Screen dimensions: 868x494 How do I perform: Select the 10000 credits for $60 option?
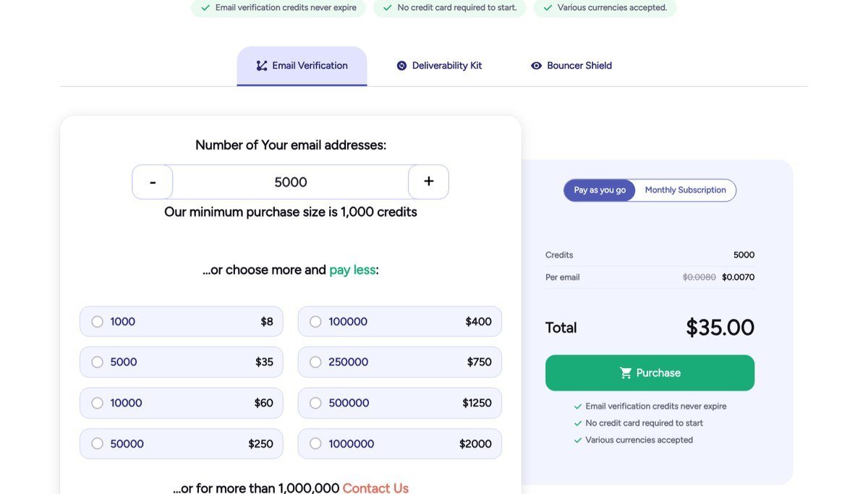pyautogui.click(x=182, y=403)
